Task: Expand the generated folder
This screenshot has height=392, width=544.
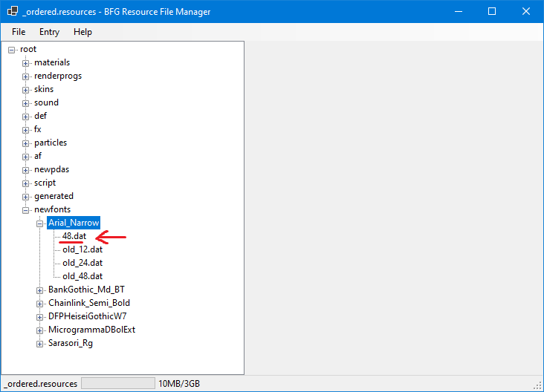Action: coord(26,197)
